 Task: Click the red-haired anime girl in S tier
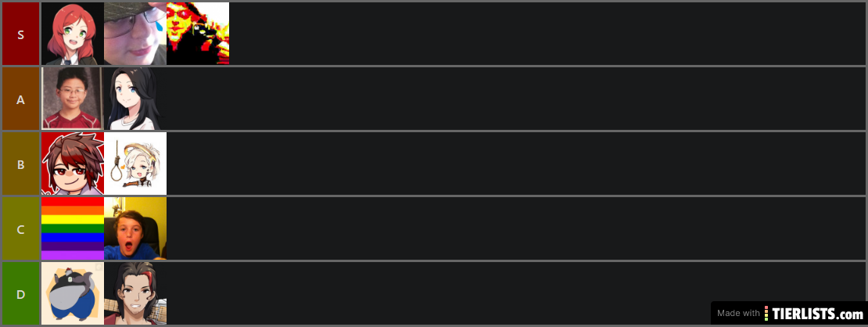coord(73,34)
